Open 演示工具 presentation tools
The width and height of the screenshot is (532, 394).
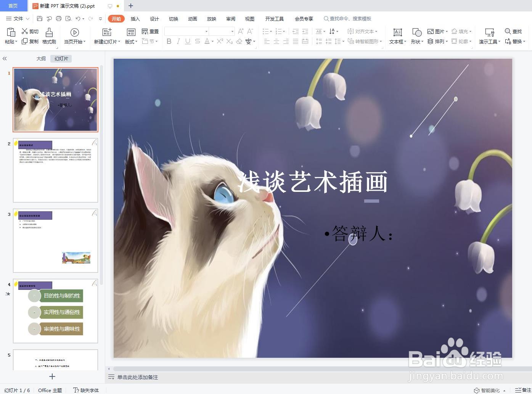click(x=490, y=36)
